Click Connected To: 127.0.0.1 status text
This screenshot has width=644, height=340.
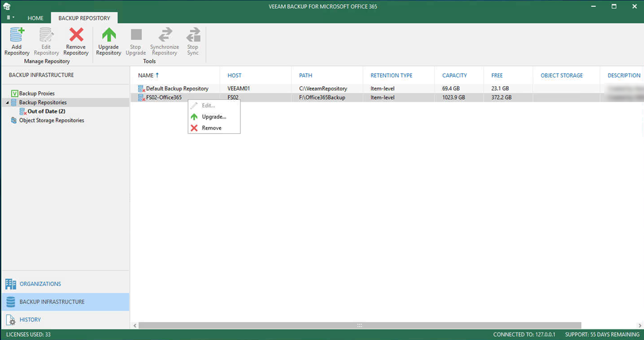click(524, 334)
